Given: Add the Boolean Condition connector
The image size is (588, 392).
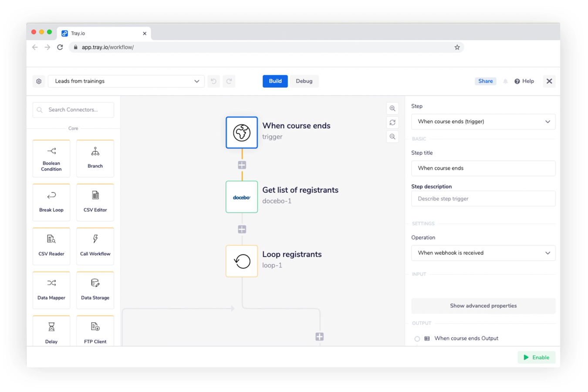Looking at the screenshot, I should pos(51,159).
